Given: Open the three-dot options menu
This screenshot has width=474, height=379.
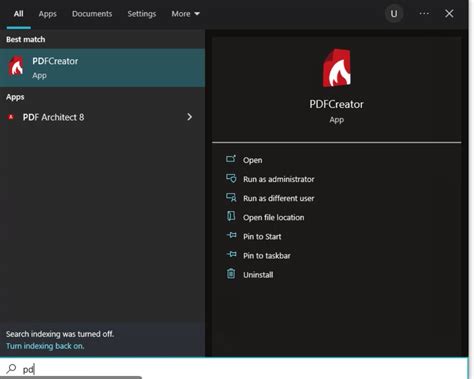Looking at the screenshot, I should [x=424, y=14].
